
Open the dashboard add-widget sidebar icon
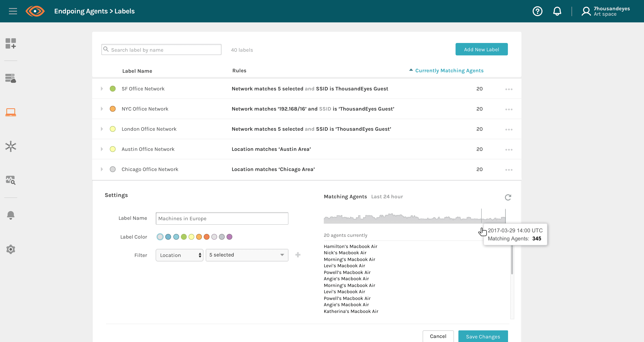(11, 43)
